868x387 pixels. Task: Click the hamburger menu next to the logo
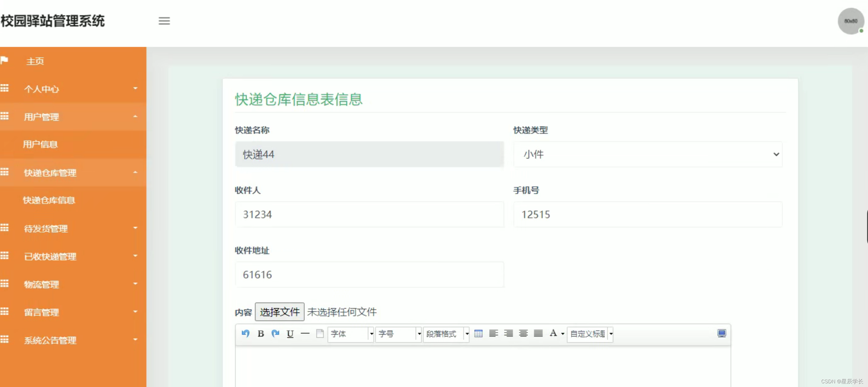[x=164, y=21]
